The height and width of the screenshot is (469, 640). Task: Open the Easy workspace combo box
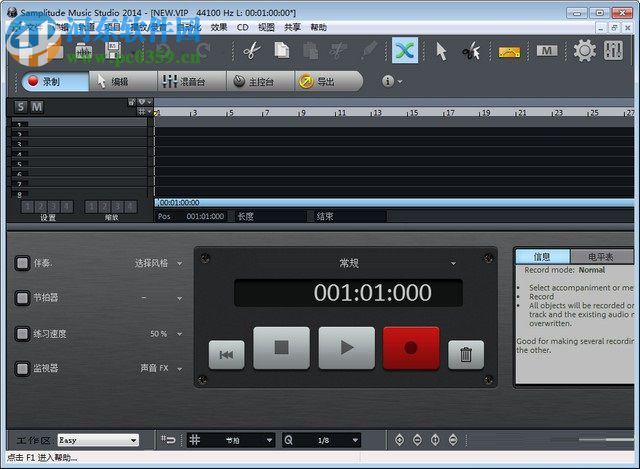click(x=98, y=440)
